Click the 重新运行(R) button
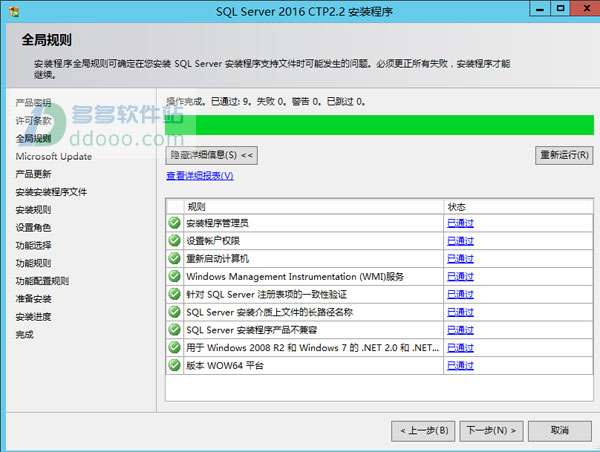Screen dimensions: 600x452 (564, 155)
